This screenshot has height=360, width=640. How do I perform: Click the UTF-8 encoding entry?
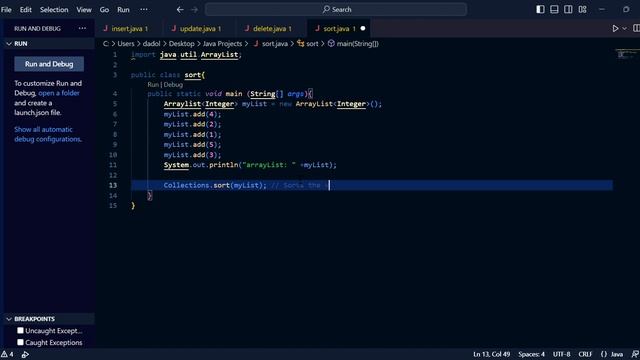click(561, 354)
